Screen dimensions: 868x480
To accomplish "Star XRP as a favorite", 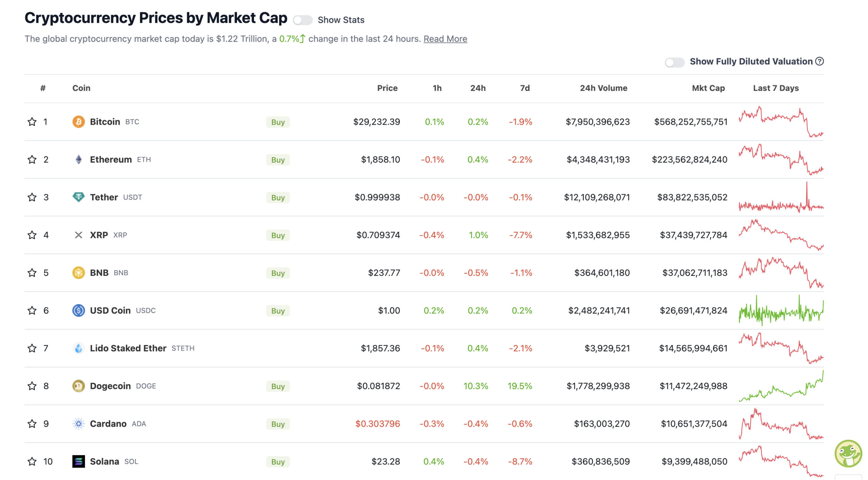I will [x=32, y=235].
